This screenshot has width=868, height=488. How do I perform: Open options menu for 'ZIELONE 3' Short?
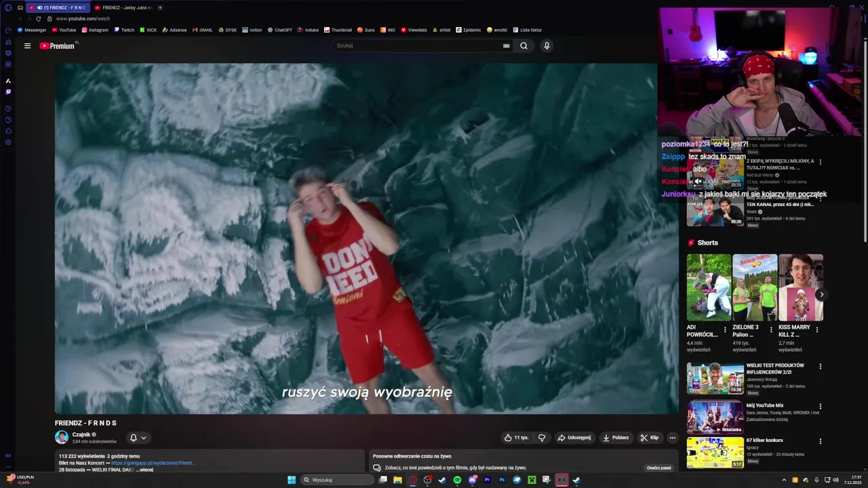coord(771,330)
